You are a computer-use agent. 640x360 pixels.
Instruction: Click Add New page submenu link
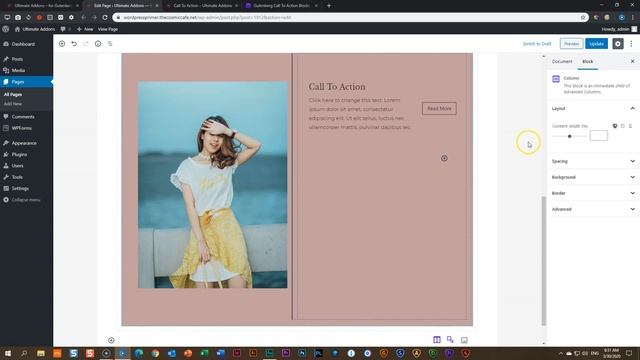pyautogui.click(x=13, y=104)
